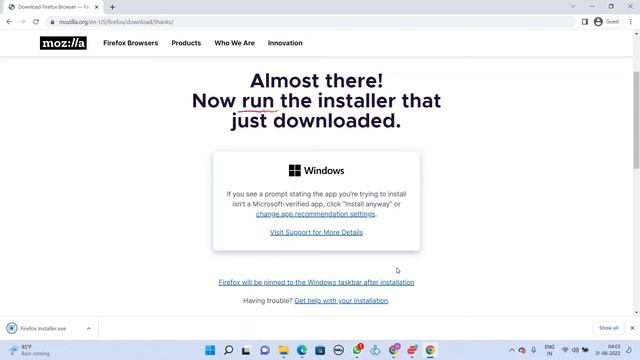Open the Chat app on the taskbar
Image resolution: width=640 pixels, height=360 pixels.
point(265,350)
